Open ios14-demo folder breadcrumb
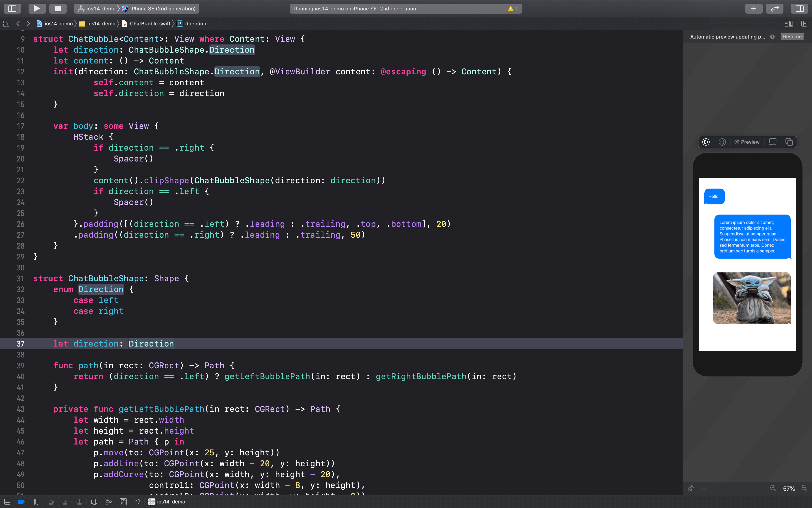Image resolution: width=812 pixels, height=508 pixels. 97,24
